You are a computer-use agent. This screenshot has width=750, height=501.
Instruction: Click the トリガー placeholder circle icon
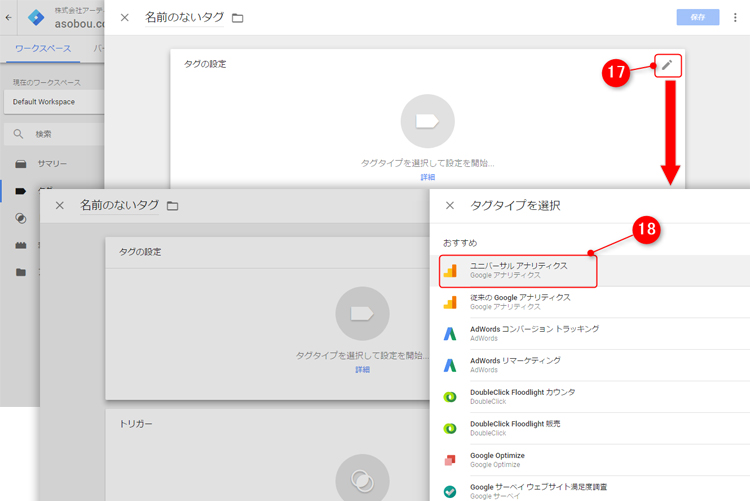(x=362, y=479)
